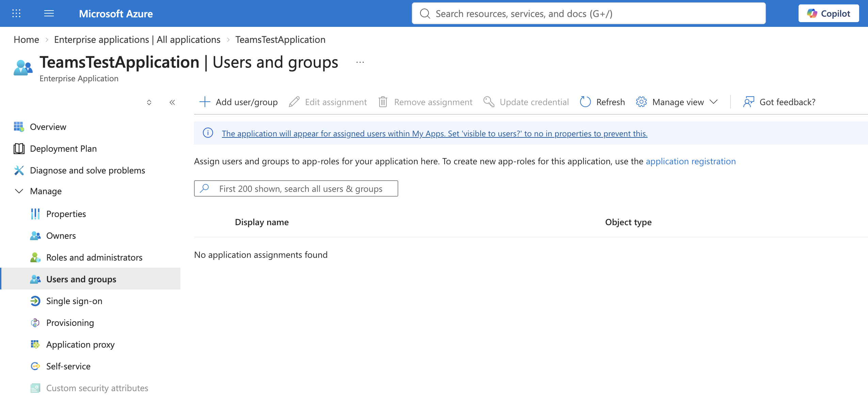Image resolution: width=868 pixels, height=400 pixels.
Task: Open Enterprise applications | All applications breadcrumb
Action: pyautogui.click(x=137, y=39)
